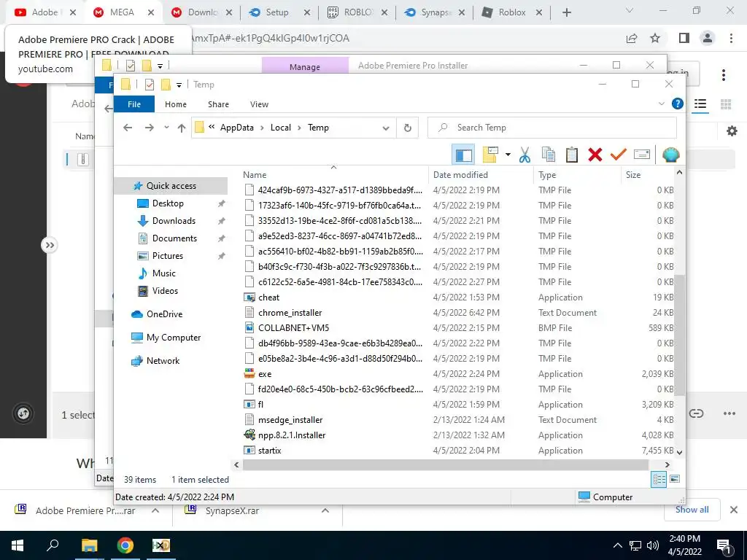
Task: Click the vertical scrollbar in file list
Action: tap(680, 335)
